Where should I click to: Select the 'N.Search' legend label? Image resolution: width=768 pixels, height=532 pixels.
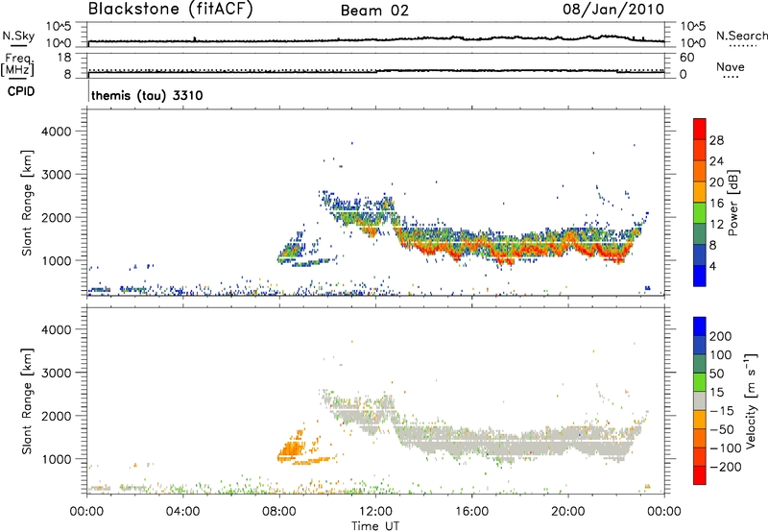741,36
